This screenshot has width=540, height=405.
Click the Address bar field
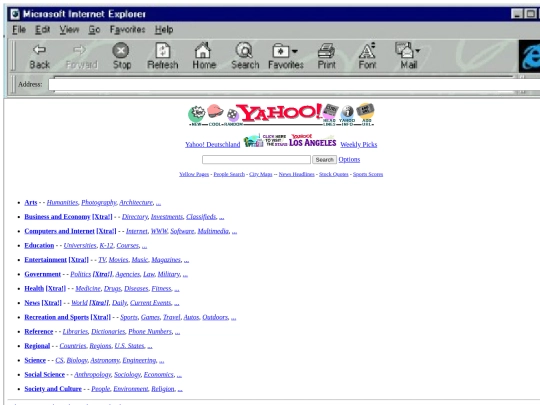[x=294, y=84]
